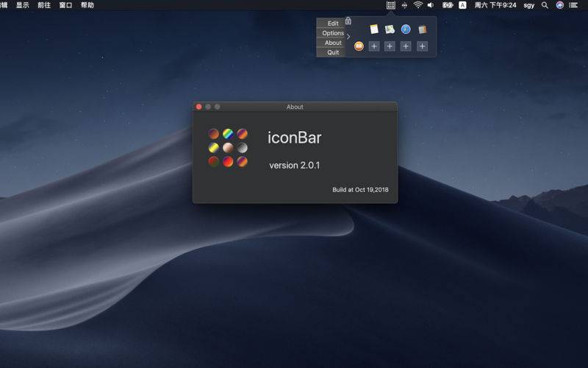Open the 显示 menu in the menu bar
Viewport: 588px width, 368px height.
23,5
